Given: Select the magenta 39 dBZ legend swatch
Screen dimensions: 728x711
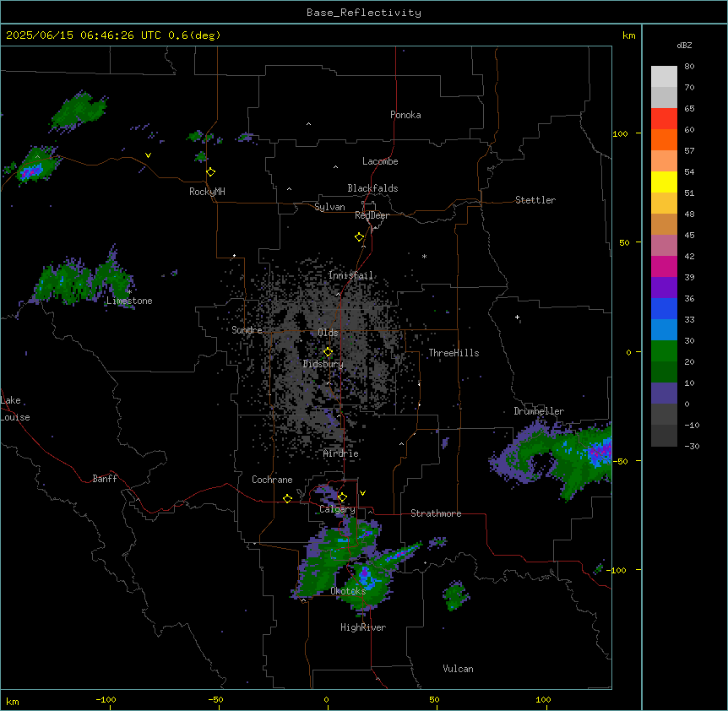Looking at the screenshot, I should click(x=664, y=266).
